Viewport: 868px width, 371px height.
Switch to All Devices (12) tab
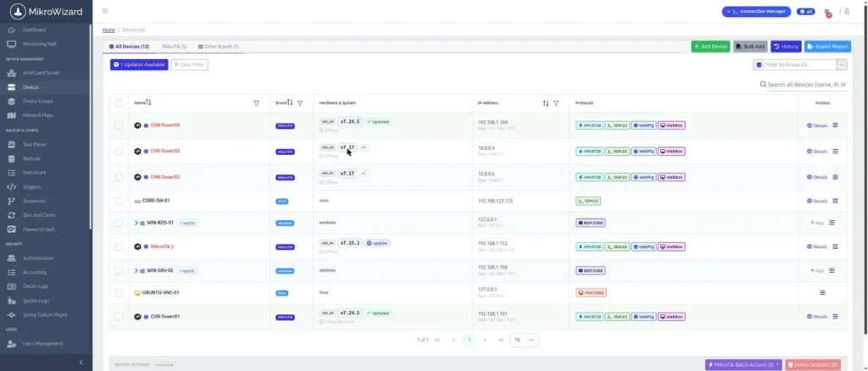pyautogui.click(x=129, y=47)
